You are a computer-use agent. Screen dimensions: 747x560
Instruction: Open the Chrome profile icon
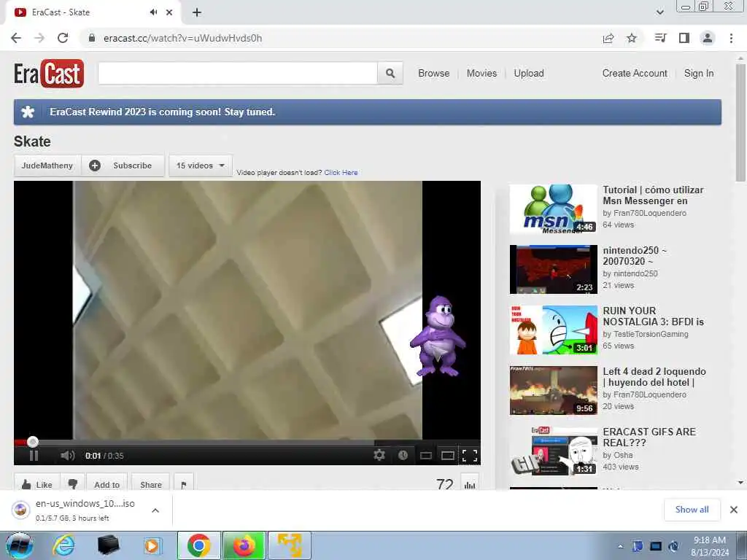click(708, 38)
